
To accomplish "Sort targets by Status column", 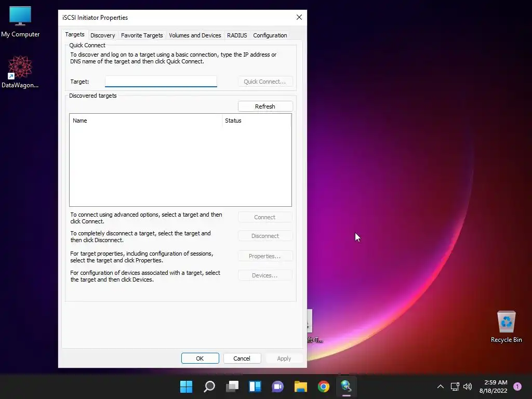I will (257, 121).
